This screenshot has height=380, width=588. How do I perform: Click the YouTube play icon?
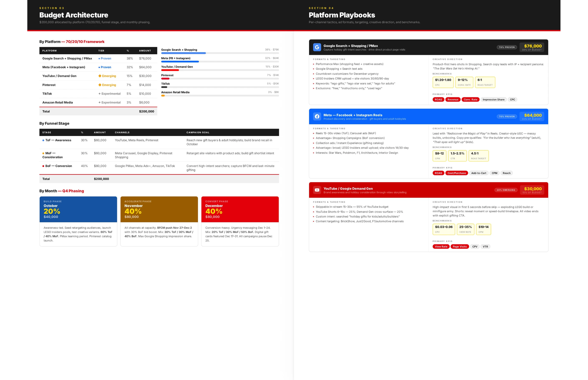click(317, 190)
